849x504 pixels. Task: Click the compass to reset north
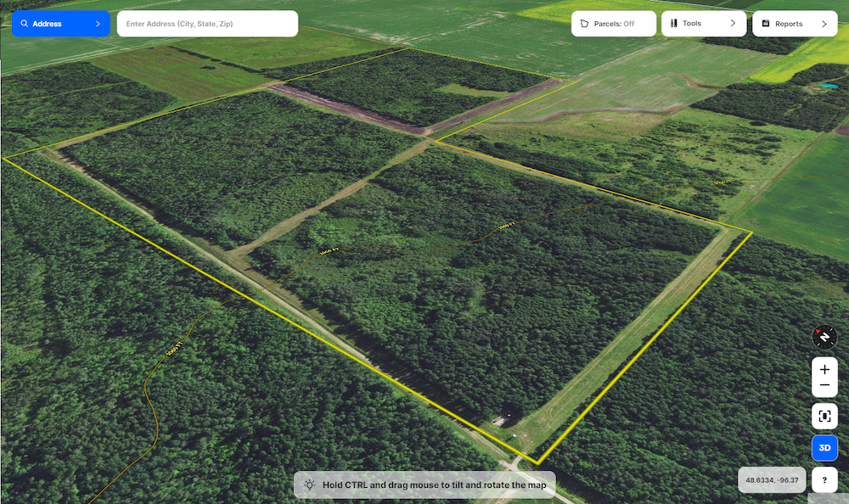coord(824,338)
